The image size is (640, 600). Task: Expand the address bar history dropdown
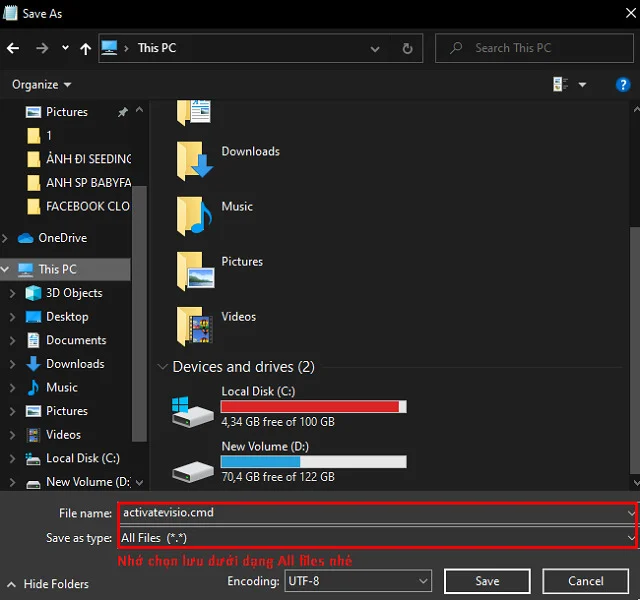click(375, 49)
